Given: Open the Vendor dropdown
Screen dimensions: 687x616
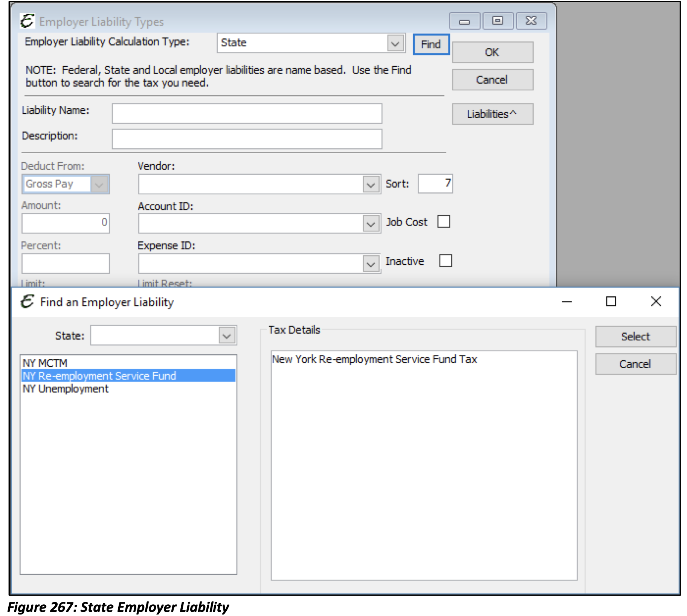Looking at the screenshot, I should click(x=370, y=184).
